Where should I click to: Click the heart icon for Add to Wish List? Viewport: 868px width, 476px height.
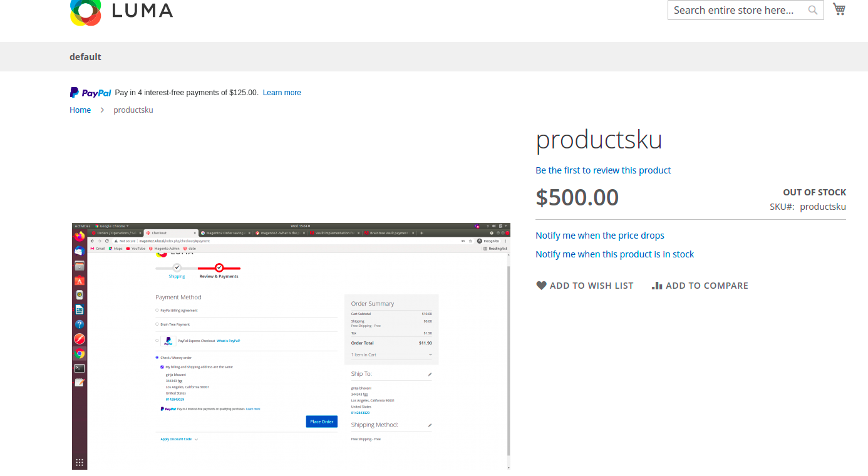(x=541, y=285)
